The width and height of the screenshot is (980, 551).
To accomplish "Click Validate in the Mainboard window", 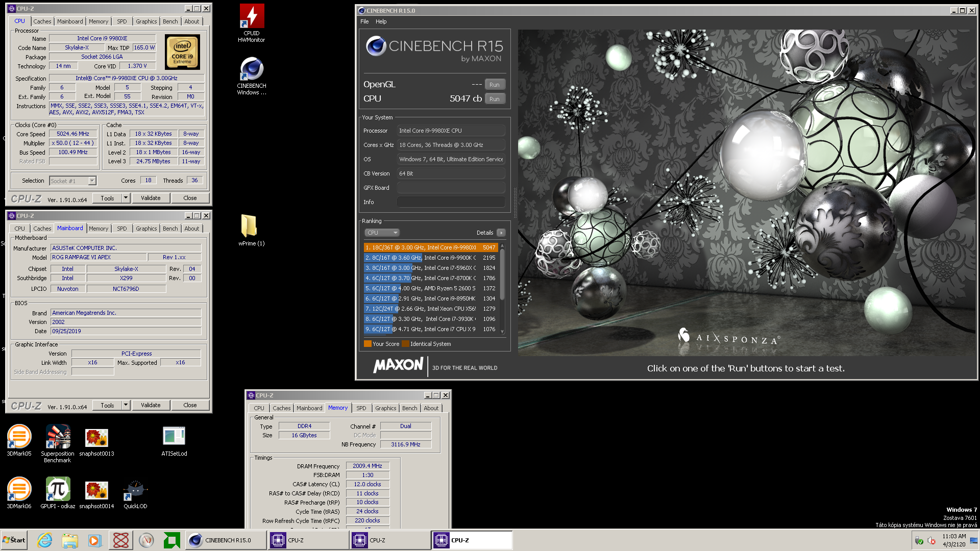I will click(x=151, y=405).
